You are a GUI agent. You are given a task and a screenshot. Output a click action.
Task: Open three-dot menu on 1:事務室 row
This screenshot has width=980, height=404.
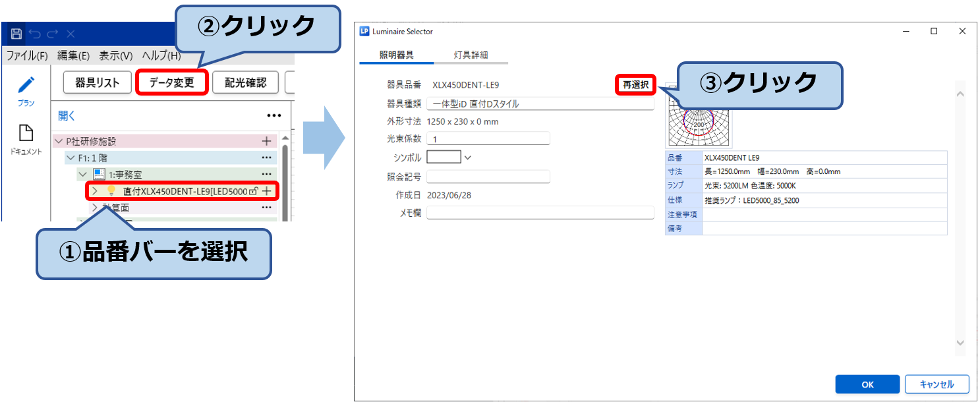pyautogui.click(x=266, y=175)
